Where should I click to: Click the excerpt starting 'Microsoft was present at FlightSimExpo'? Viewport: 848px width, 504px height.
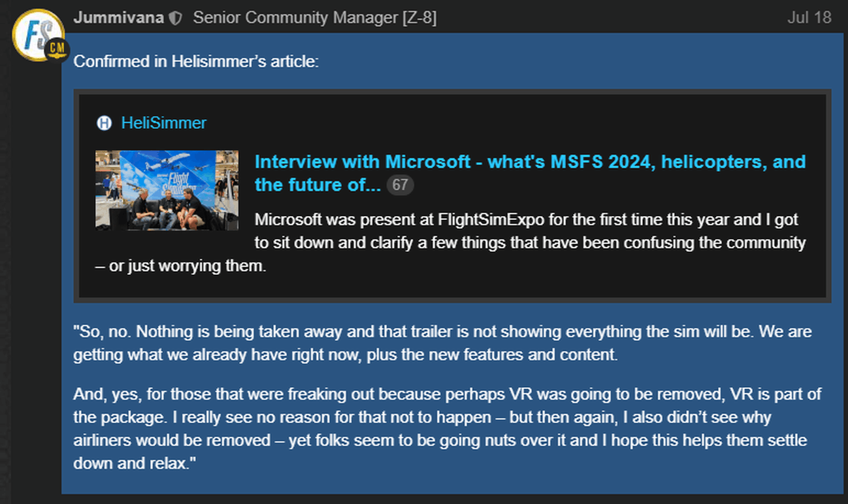[526, 220]
